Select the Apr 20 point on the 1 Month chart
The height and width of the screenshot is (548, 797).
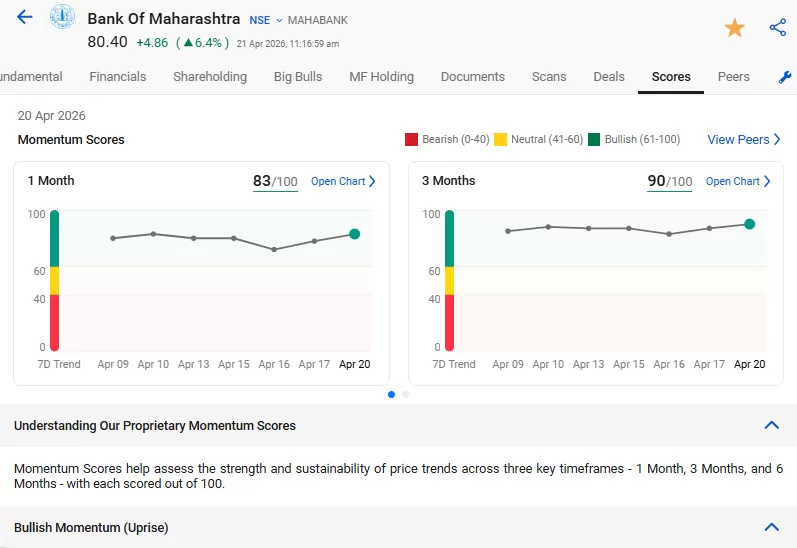[355, 234]
